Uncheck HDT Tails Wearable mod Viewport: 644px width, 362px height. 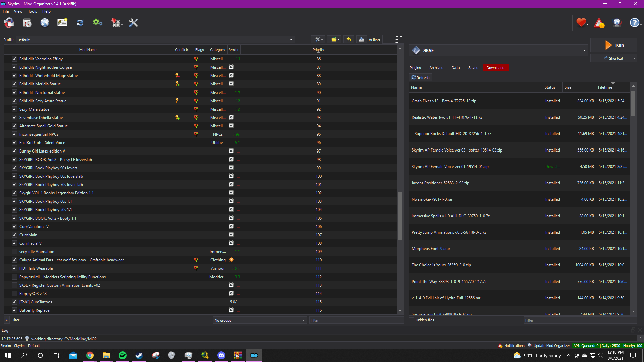point(14,268)
